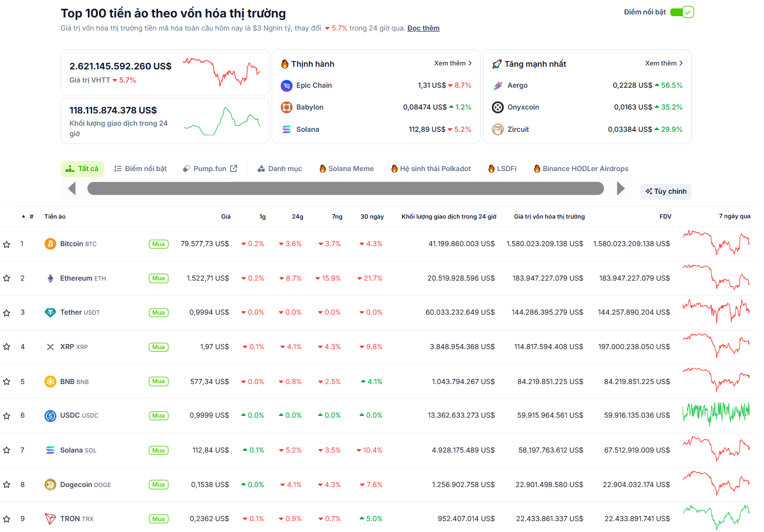Click Mua button for Dogecoin
The image size is (764, 532).
[x=159, y=485]
